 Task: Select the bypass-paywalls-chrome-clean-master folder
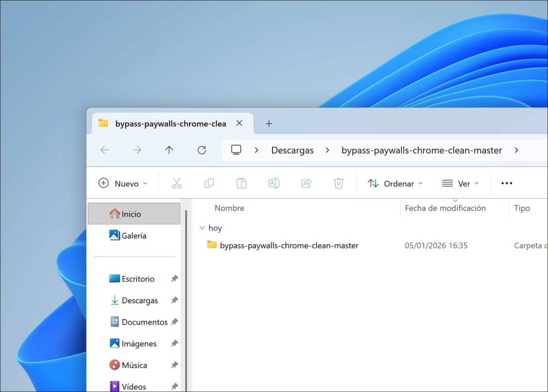(288, 245)
